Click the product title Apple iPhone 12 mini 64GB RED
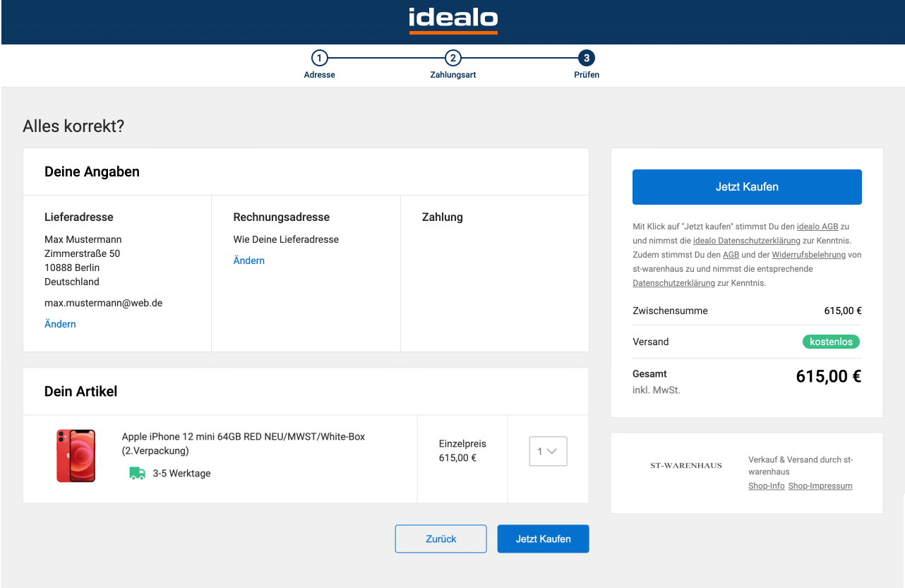 [244, 443]
